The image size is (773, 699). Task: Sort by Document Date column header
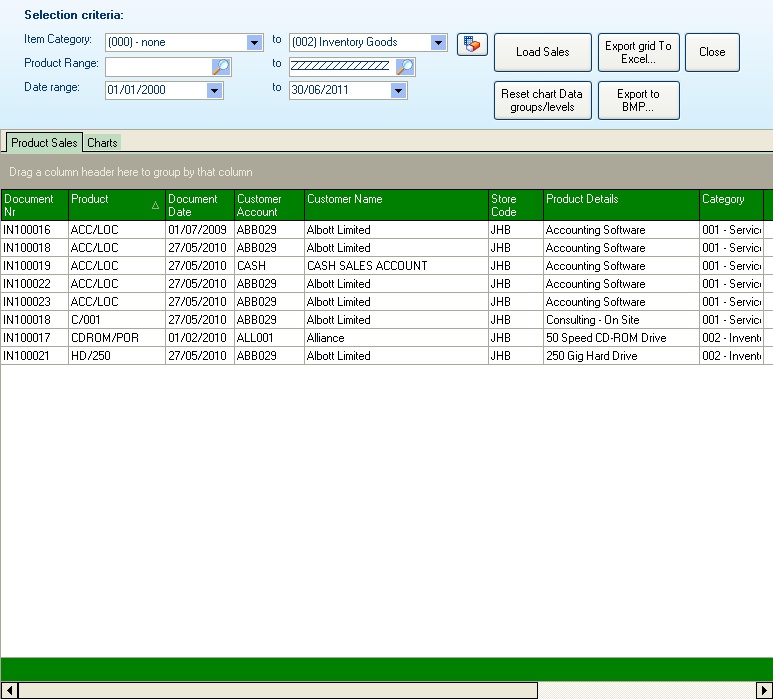pyautogui.click(x=200, y=205)
